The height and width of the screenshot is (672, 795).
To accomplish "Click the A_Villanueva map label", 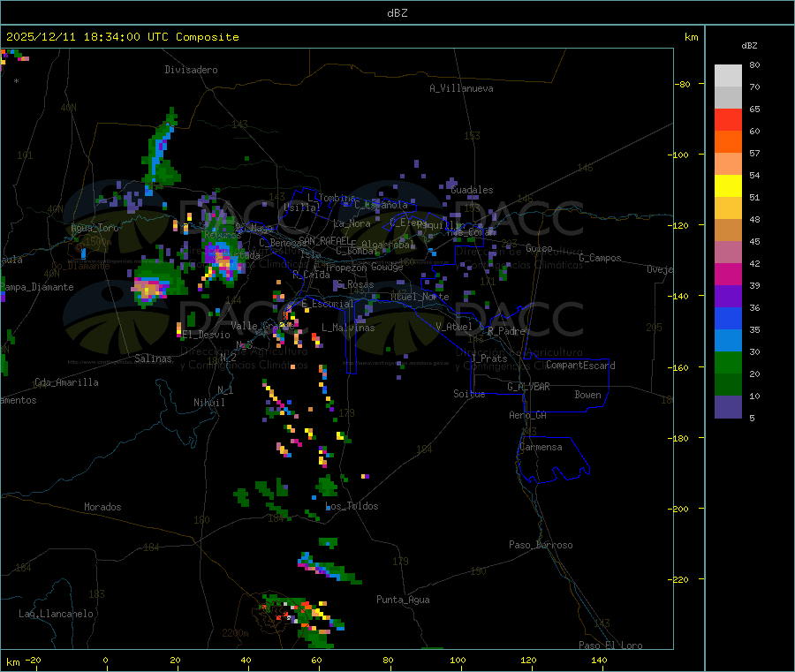I will [461, 88].
